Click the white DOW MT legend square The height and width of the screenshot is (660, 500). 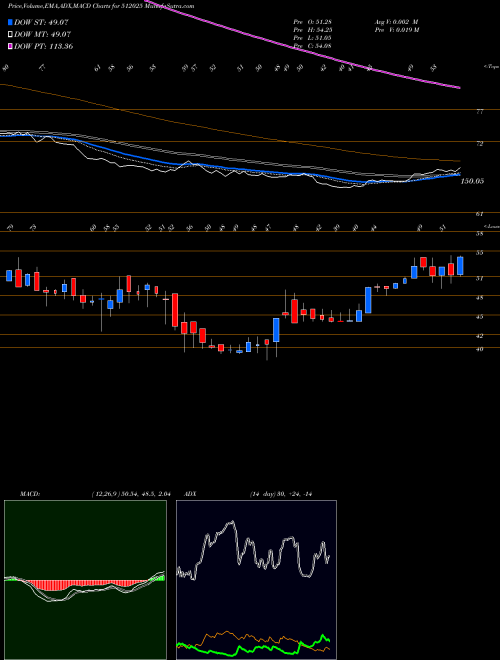pyautogui.click(x=11, y=35)
